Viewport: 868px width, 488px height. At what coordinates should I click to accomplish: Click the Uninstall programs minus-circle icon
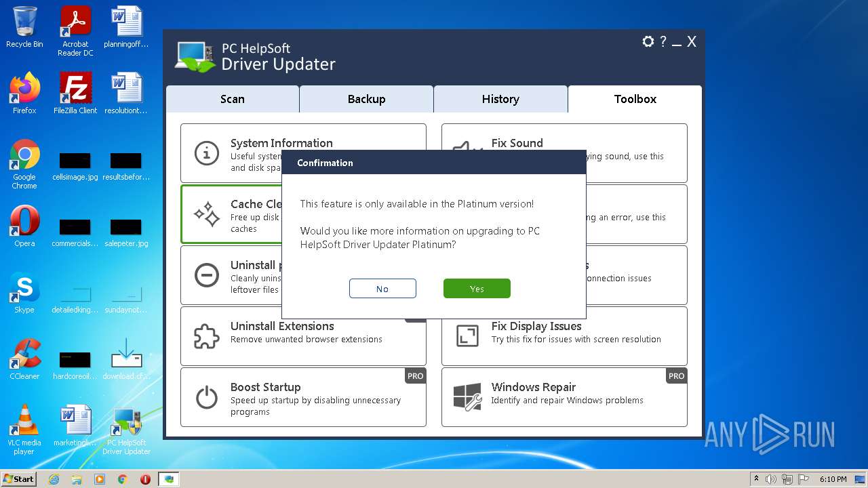point(206,275)
